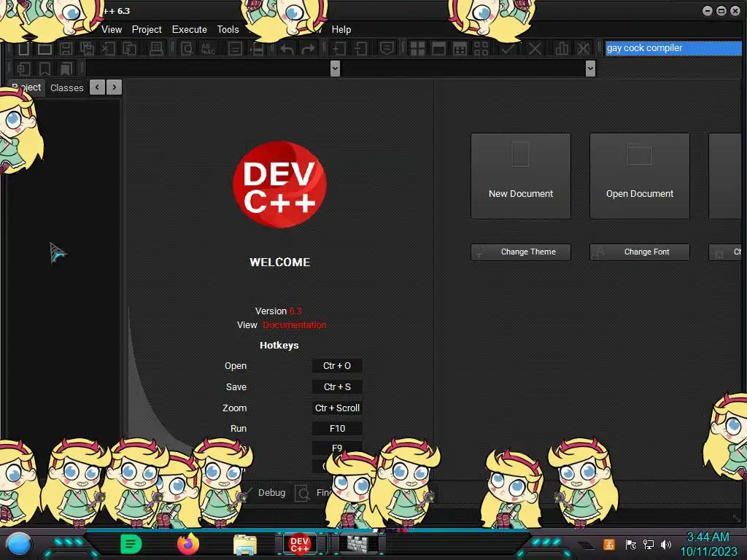Viewport: 747px width, 560px height.
Task: Click the Save All stacked disks icon
Action: click(87, 49)
